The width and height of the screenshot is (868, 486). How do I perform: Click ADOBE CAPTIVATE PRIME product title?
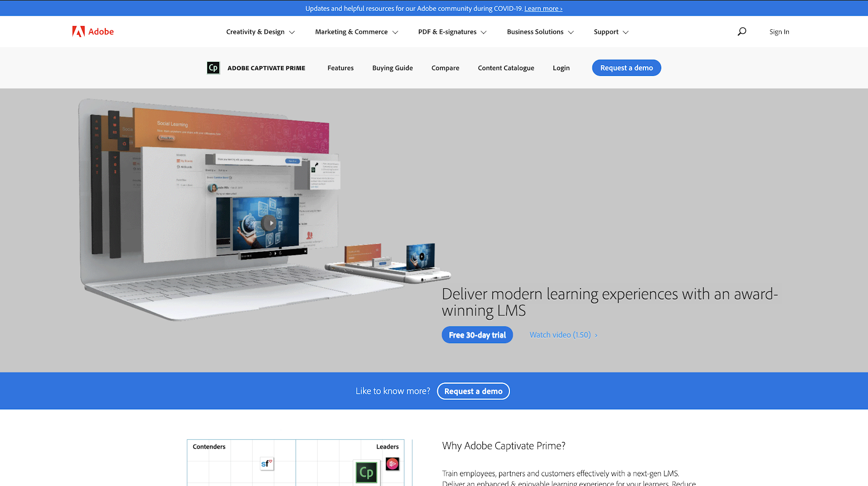click(x=266, y=68)
